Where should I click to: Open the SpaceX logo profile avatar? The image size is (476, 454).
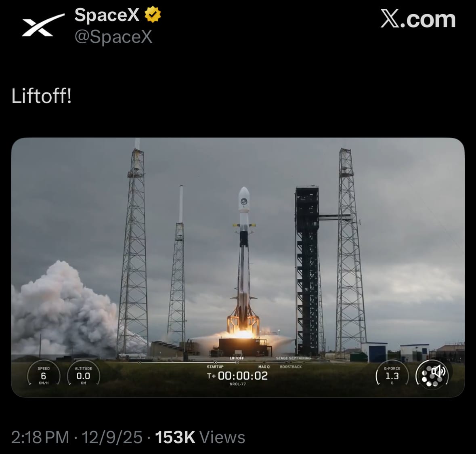point(43,25)
